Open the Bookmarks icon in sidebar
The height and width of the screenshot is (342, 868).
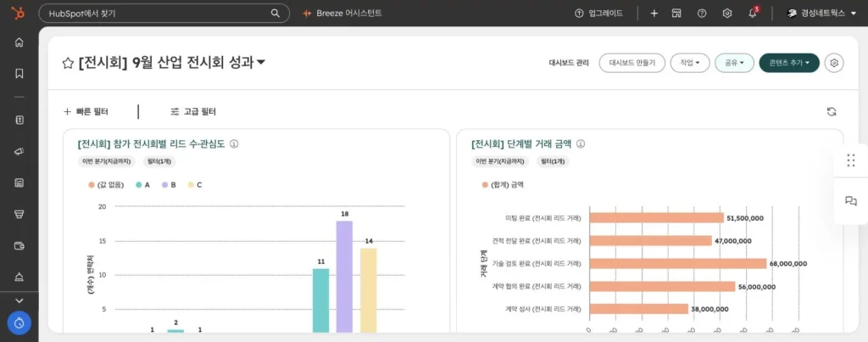pos(19,74)
